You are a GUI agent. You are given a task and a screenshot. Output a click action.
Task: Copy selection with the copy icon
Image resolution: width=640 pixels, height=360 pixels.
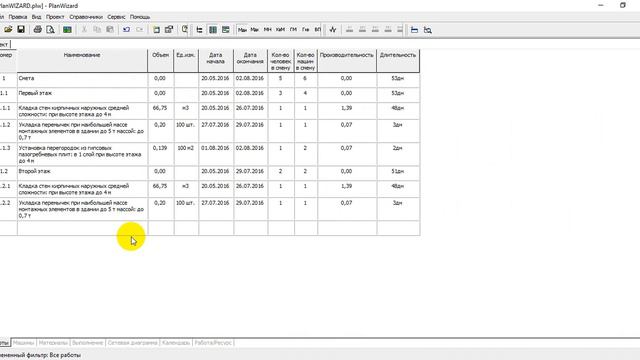97,29
